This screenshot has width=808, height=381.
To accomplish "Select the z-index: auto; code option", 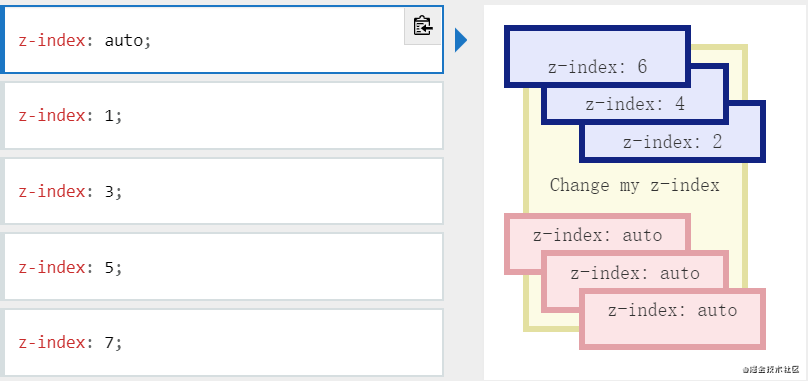I will coord(222,40).
